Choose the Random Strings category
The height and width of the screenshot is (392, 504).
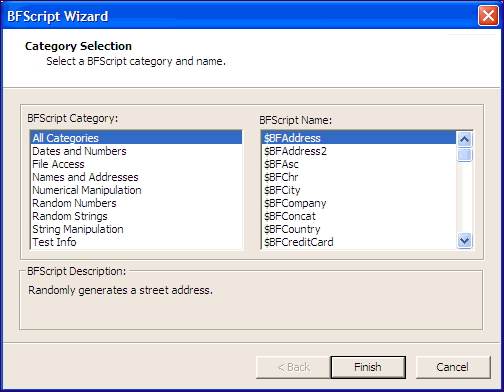pos(136,216)
